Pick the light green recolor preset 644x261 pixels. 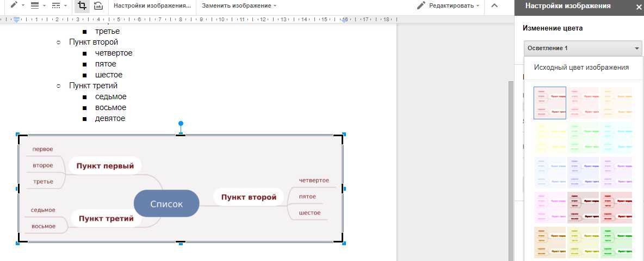[583, 138]
